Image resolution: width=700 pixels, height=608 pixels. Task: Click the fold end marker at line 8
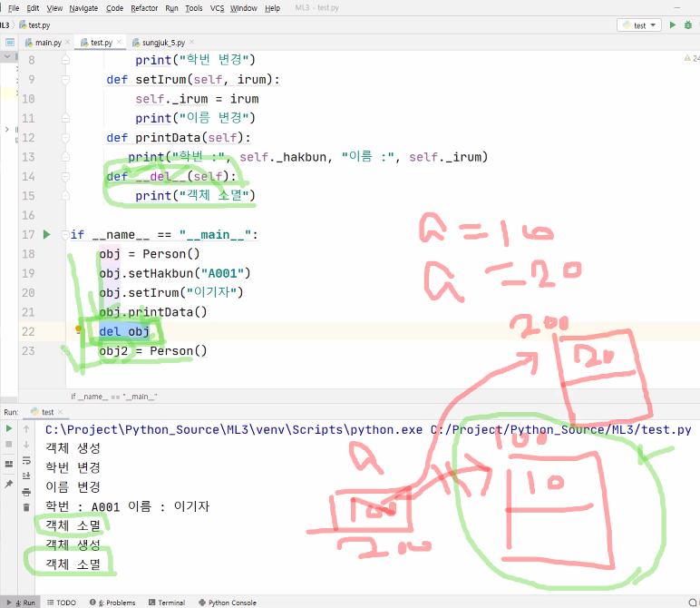click(65, 60)
